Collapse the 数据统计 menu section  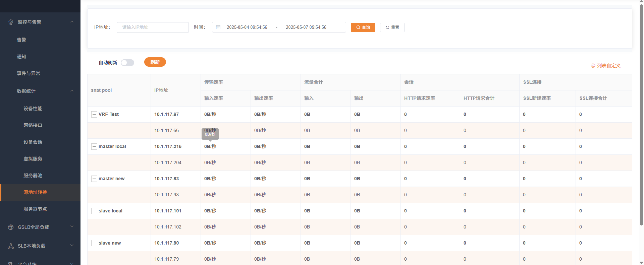pos(71,91)
